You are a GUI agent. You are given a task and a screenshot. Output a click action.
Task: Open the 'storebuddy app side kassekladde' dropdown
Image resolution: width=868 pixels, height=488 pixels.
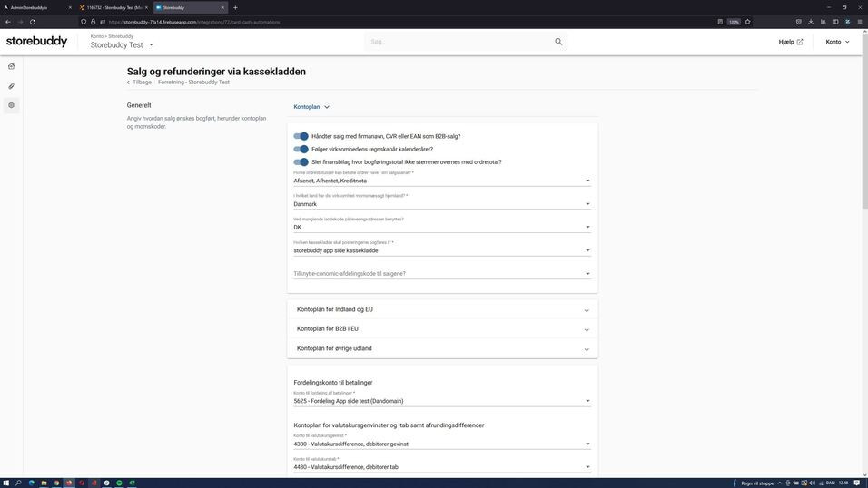tap(441, 250)
